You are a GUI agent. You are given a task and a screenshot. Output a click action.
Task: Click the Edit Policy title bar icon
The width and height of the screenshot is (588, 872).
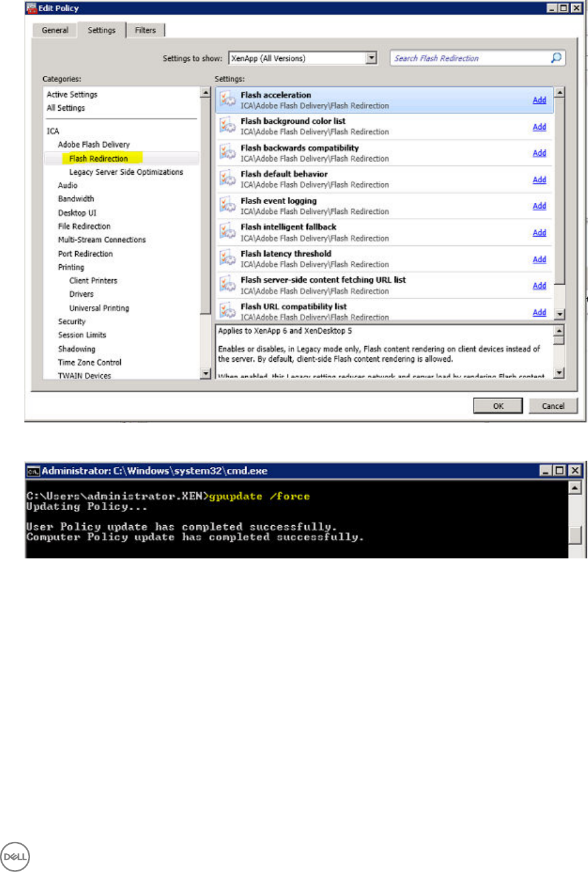31,8
